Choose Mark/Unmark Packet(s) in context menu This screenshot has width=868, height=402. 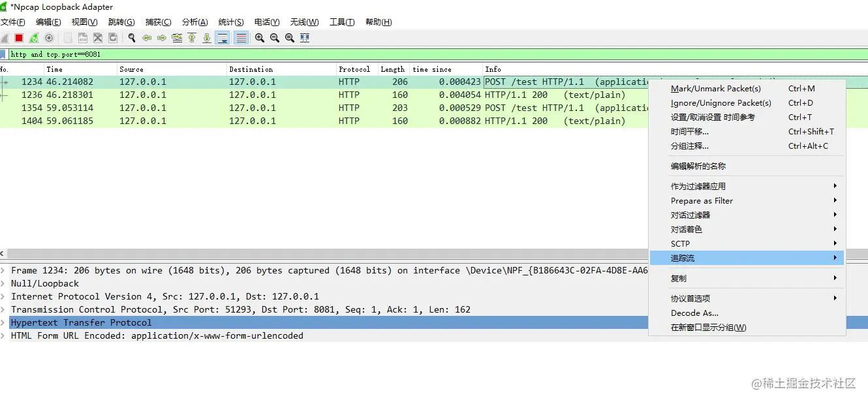(x=747, y=89)
